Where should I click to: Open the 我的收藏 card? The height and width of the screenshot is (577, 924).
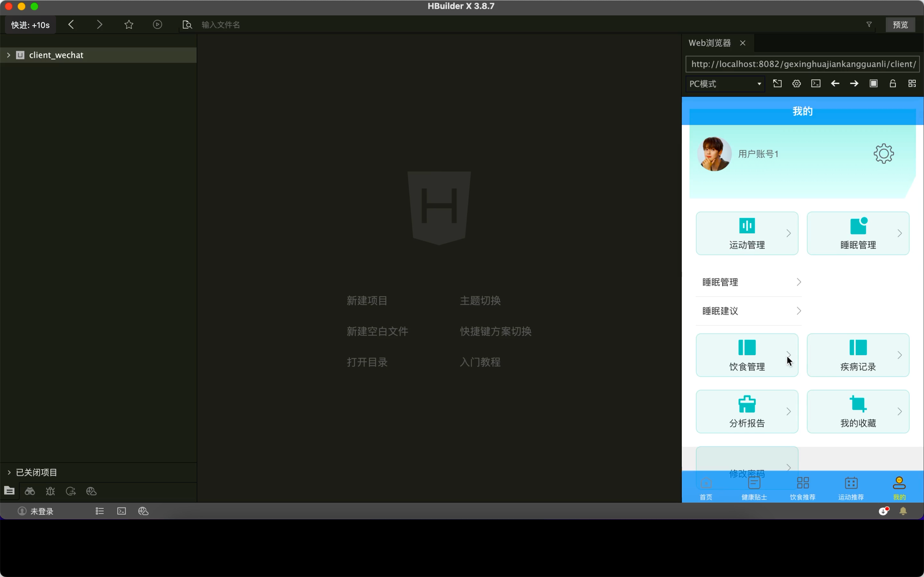point(858,412)
